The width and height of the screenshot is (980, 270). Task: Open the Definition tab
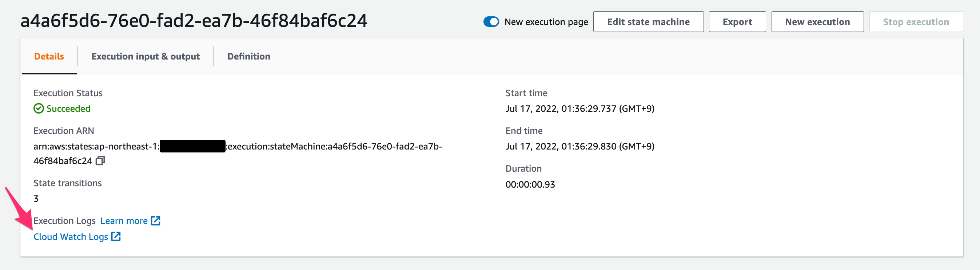pyautogui.click(x=249, y=56)
